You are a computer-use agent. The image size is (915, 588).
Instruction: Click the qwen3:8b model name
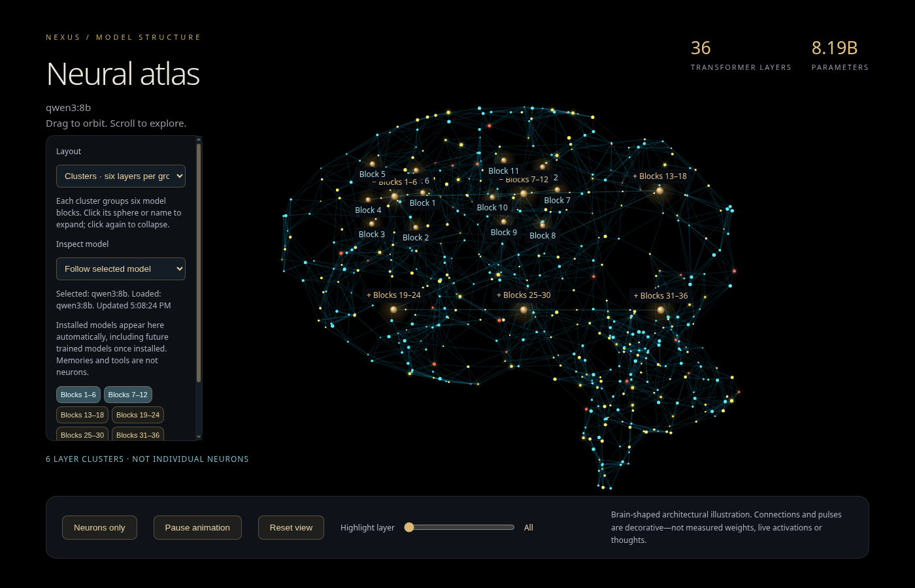coord(68,108)
